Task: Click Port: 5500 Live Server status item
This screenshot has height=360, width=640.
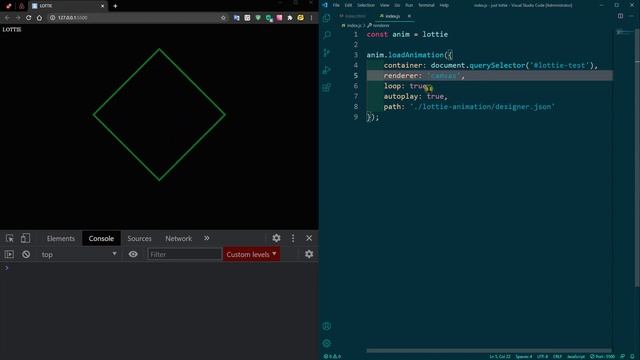Action: click(602, 356)
